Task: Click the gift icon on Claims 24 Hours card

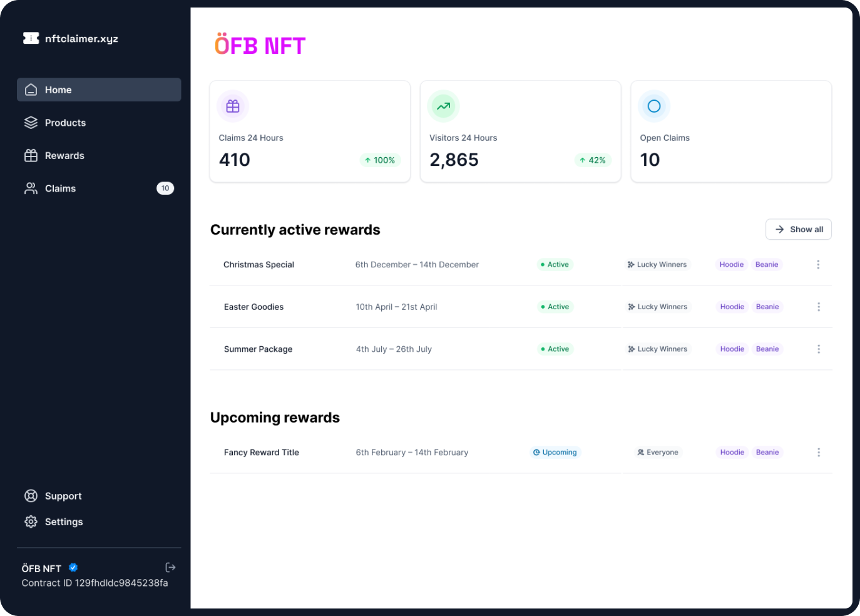Action: pos(233,106)
